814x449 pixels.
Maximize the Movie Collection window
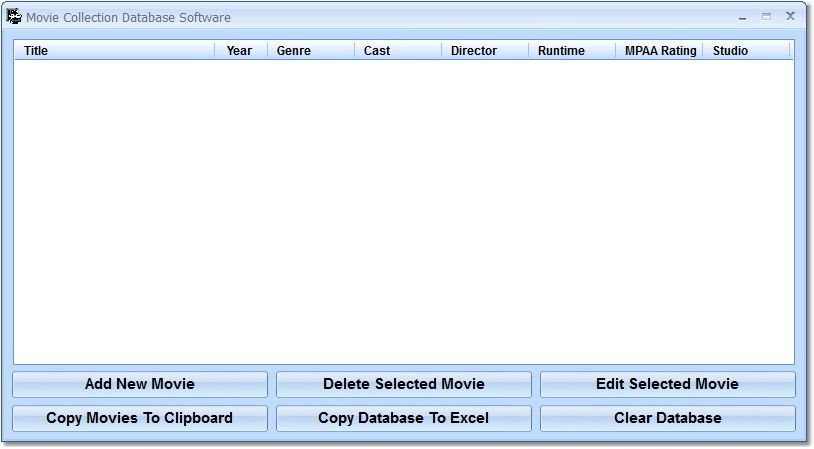[766, 17]
